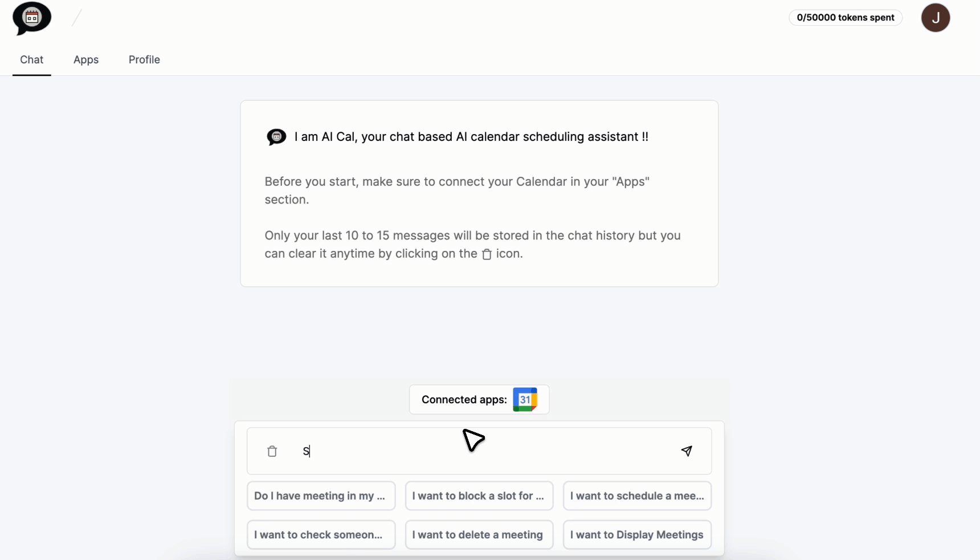Click 'I want to Display Meetings' suggestion

(637, 535)
